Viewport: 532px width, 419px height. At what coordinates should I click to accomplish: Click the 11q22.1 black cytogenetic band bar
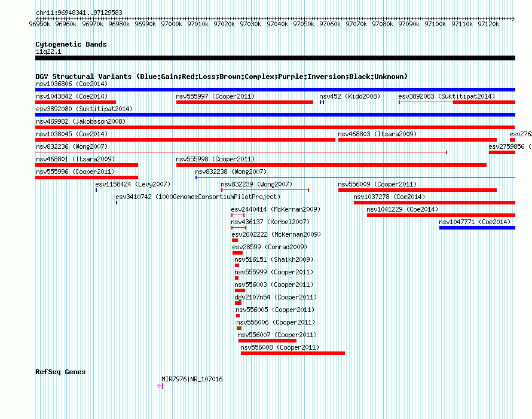click(x=275, y=58)
